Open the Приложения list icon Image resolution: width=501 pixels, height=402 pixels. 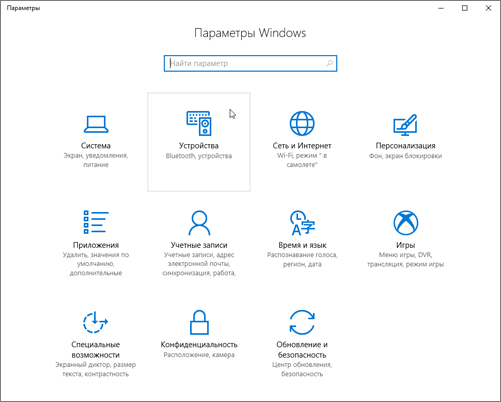coord(96,222)
